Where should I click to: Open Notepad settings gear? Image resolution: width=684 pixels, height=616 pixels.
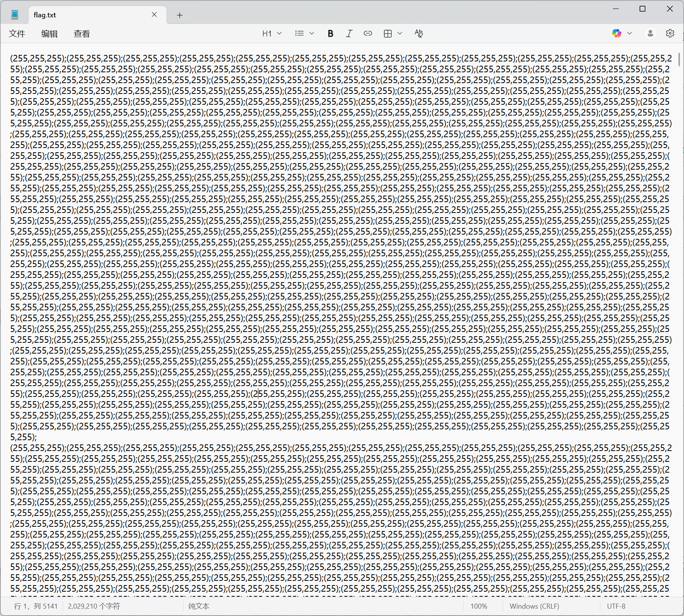click(x=670, y=34)
